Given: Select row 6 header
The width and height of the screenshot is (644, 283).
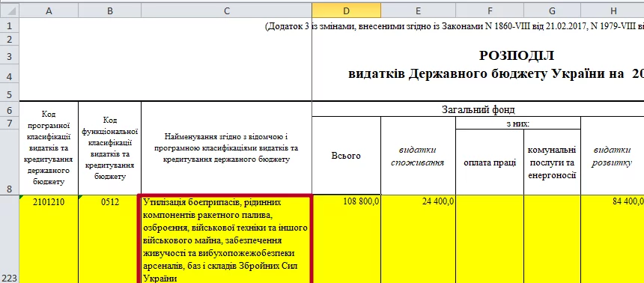Looking at the screenshot, I should [10, 109].
